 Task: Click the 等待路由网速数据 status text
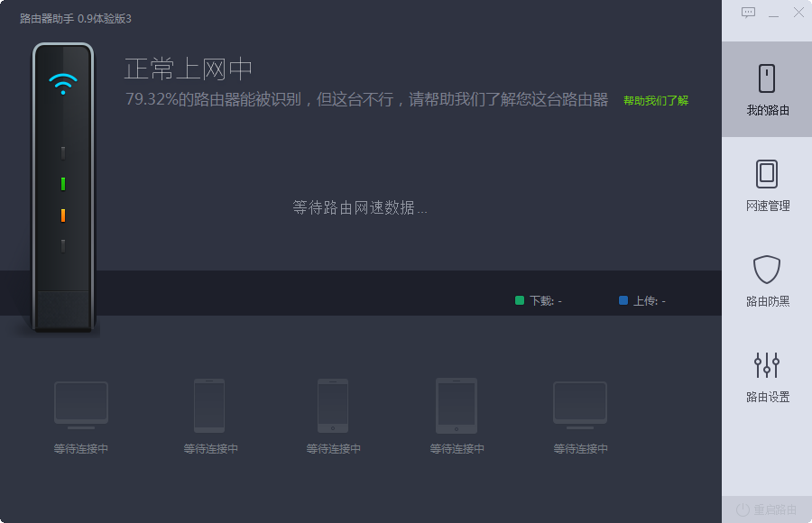pyautogui.click(x=359, y=208)
